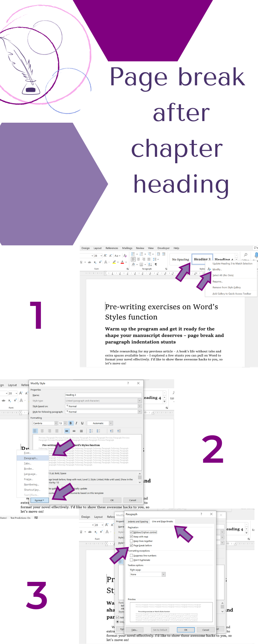Click the Underline button in Modify Style dialog

(x=82, y=423)
